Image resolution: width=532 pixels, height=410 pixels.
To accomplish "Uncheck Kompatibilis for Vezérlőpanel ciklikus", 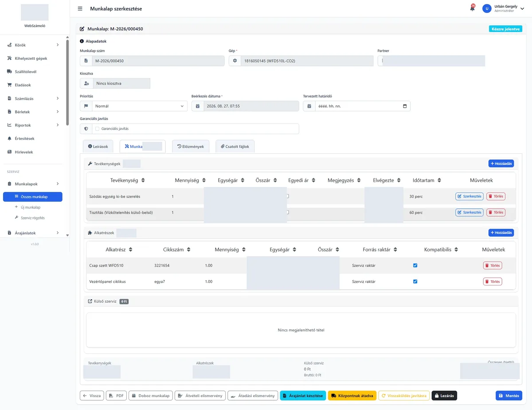I will tap(415, 281).
